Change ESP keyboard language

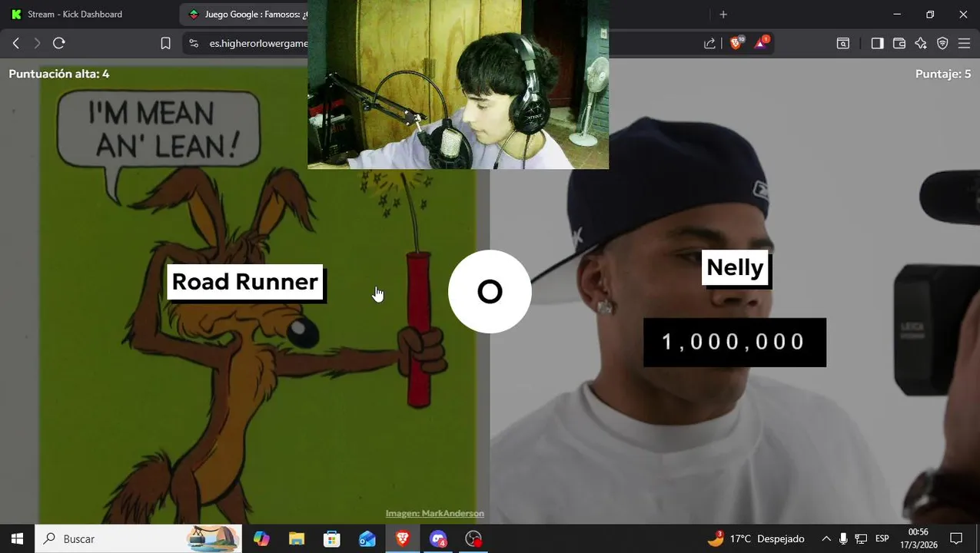[x=882, y=538]
